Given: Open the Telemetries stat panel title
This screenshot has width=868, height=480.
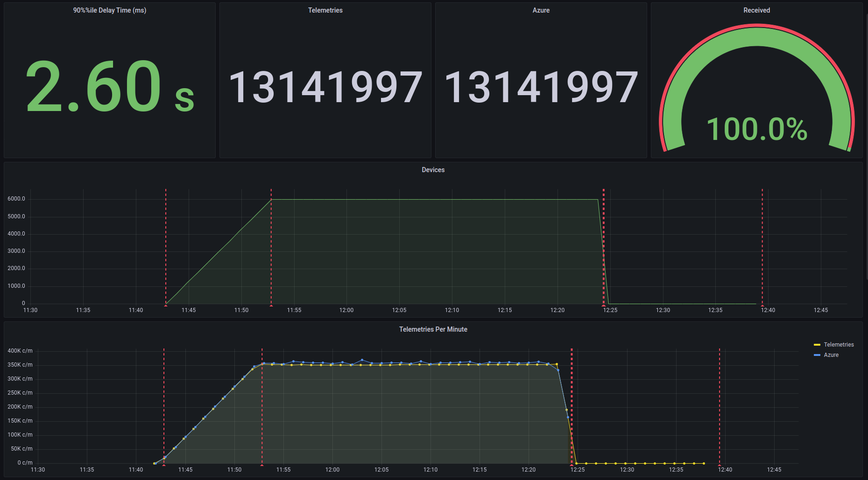Looking at the screenshot, I should [x=325, y=10].
